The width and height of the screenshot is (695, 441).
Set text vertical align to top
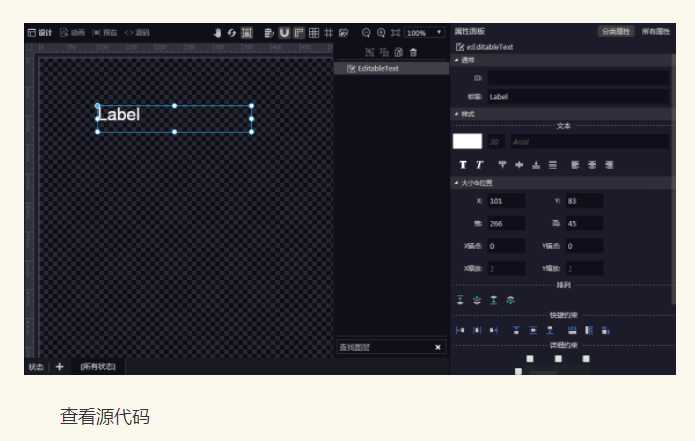502,165
